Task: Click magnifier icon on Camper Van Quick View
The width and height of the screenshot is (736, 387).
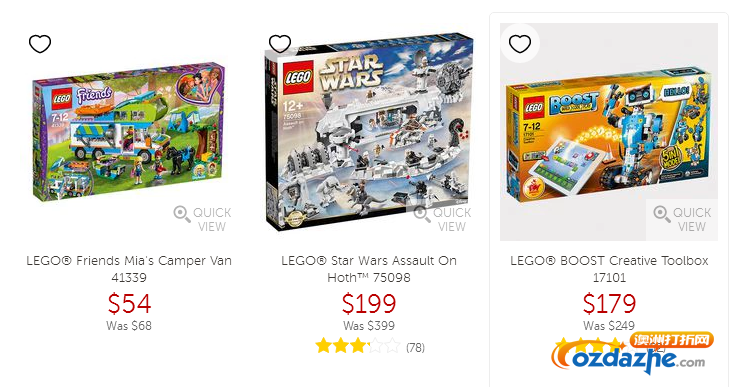Action: coord(182,214)
